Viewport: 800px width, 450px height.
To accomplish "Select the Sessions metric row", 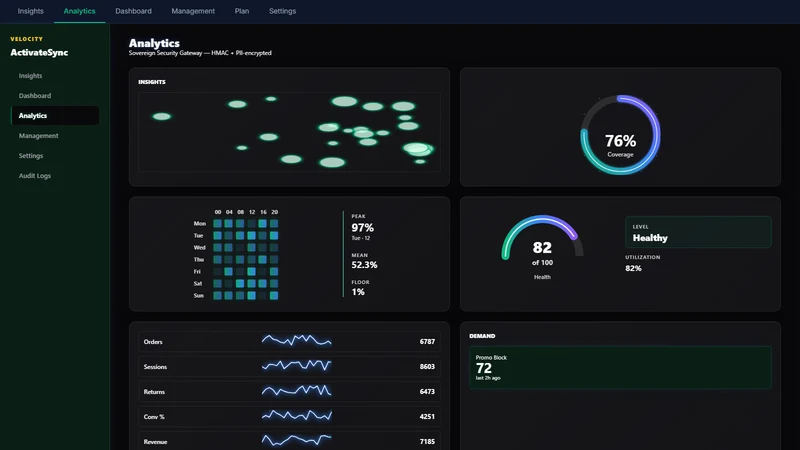I will [289, 367].
